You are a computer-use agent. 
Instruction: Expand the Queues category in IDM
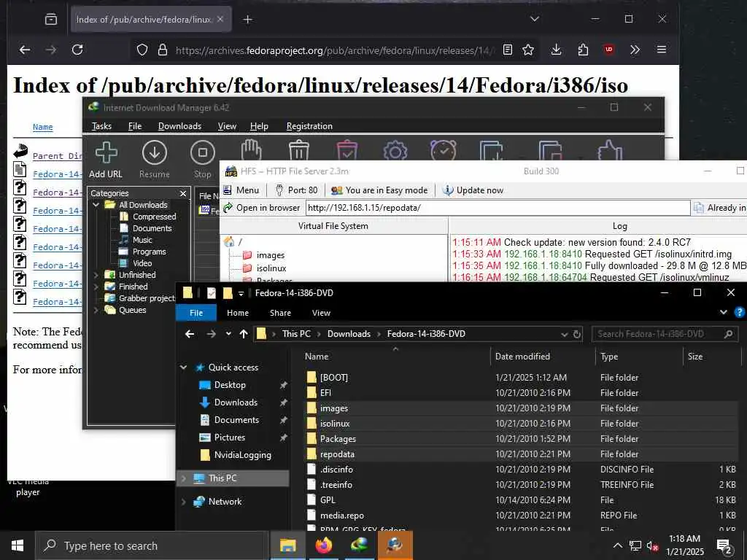point(96,310)
